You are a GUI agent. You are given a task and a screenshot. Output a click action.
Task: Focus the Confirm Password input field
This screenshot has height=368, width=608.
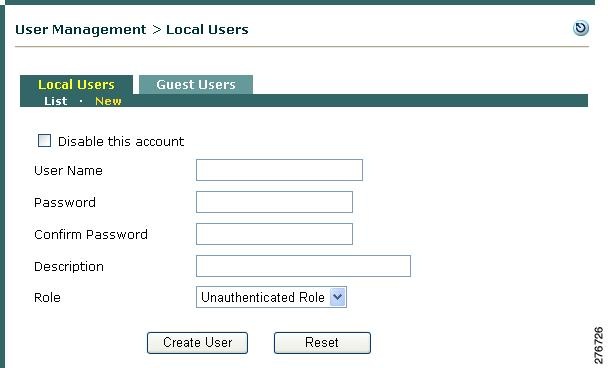[x=274, y=234]
